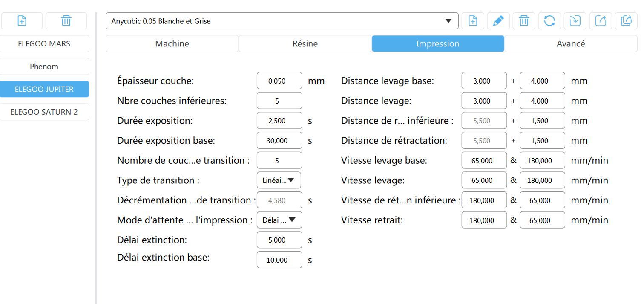Go to the Avancé tab
This screenshot has width=644, height=304.
571,43
